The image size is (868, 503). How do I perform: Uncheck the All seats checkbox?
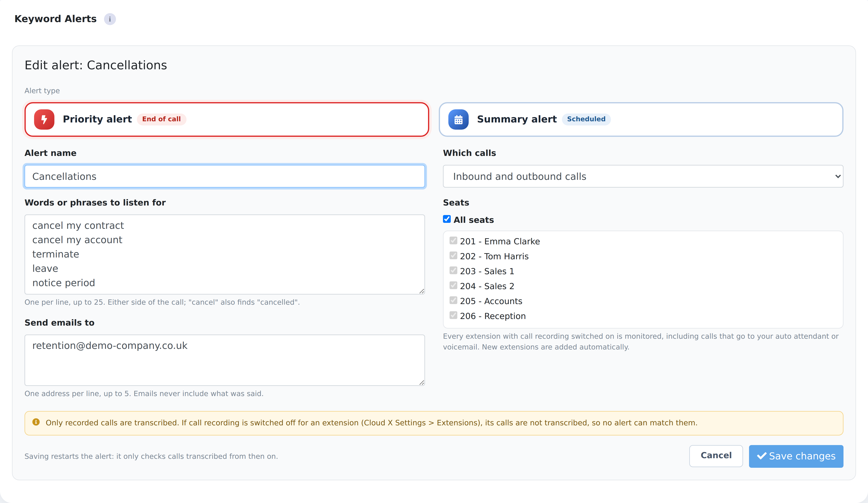[447, 219]
